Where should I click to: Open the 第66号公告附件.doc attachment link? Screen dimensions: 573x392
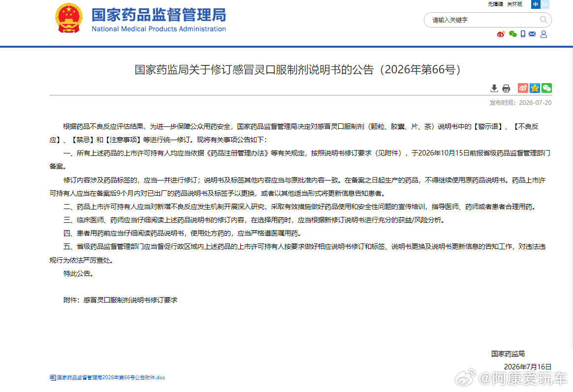111,377
